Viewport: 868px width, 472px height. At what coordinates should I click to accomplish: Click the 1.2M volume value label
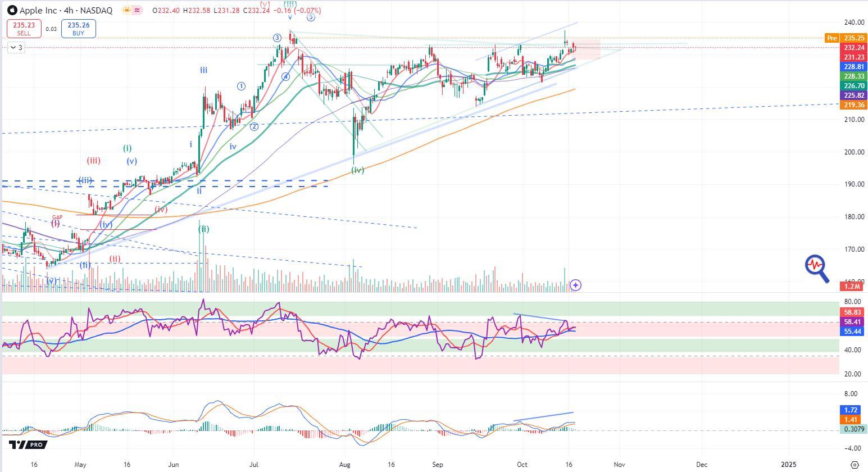click(x=852, y=287)
